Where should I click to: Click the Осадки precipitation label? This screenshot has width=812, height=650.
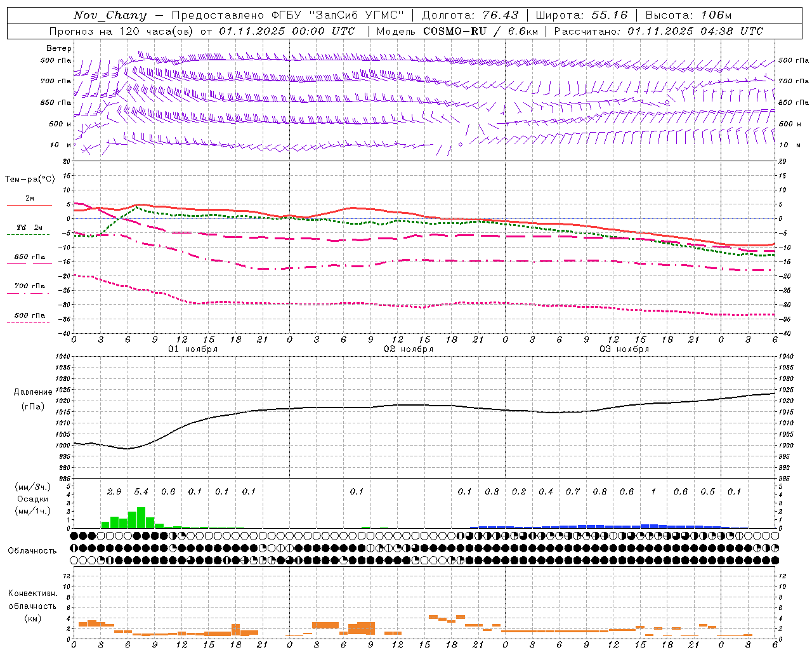pyautogui.click(x=32, y=499)
